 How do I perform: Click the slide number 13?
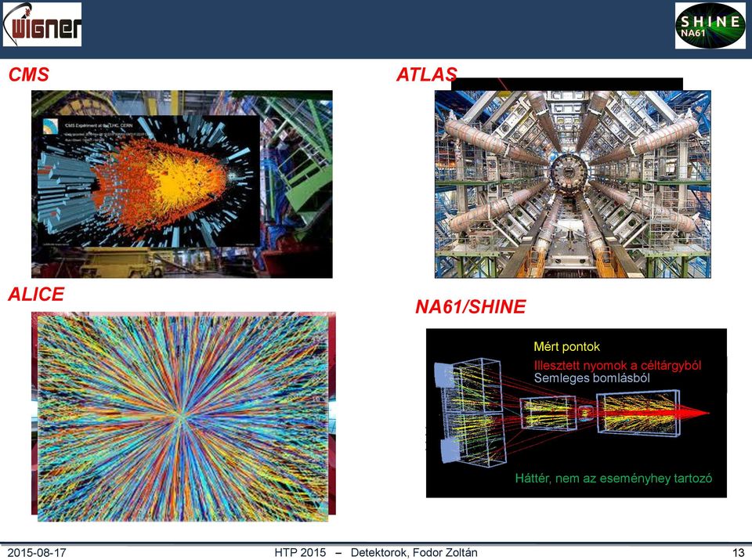[738, 552]
